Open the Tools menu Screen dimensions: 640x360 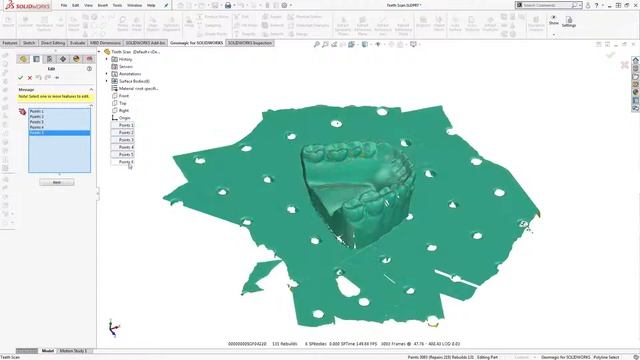118,5
